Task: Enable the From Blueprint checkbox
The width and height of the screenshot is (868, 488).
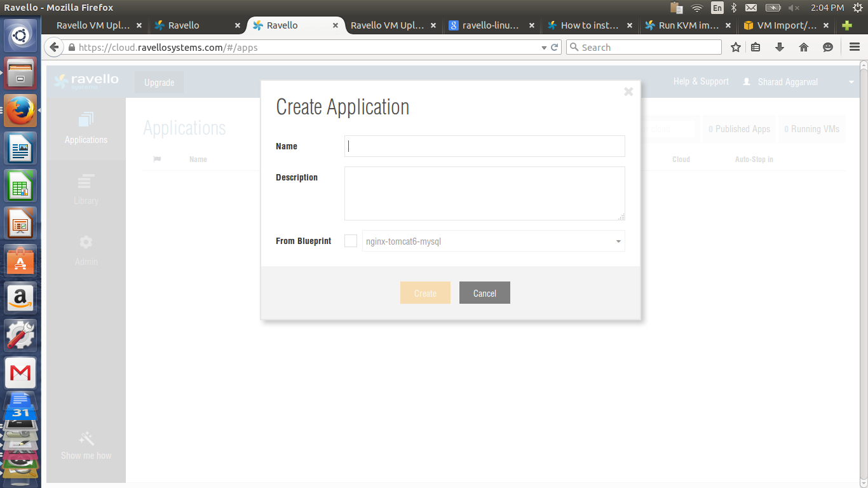Action: (x=351, y=241)
